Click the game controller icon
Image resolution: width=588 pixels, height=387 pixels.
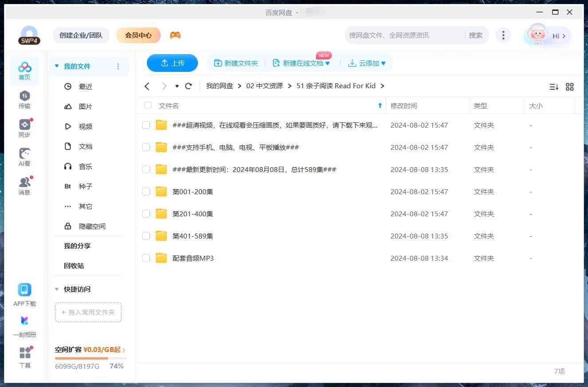pos(175,35)
